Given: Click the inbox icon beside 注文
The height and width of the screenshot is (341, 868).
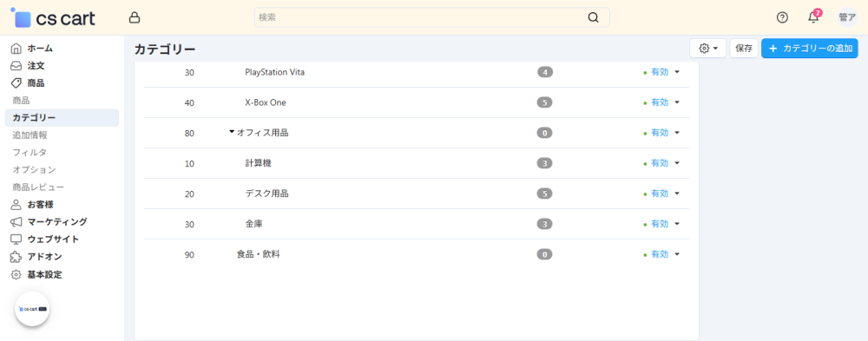Looking at the screenshot, I should 16,66.
